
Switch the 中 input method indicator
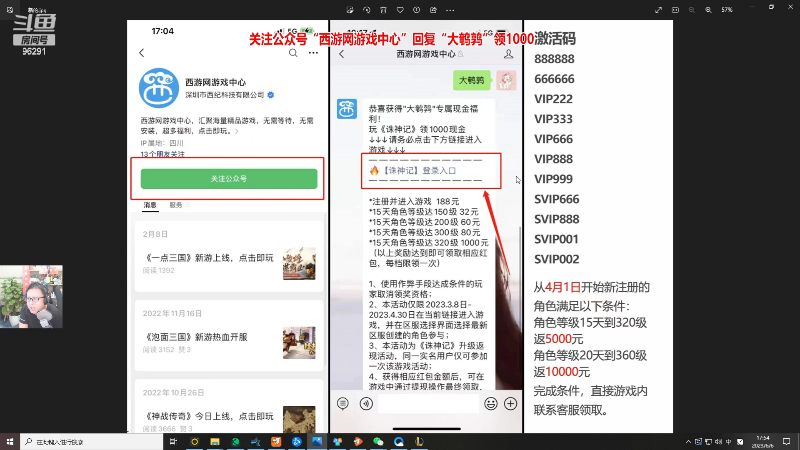tap(729, 441)
